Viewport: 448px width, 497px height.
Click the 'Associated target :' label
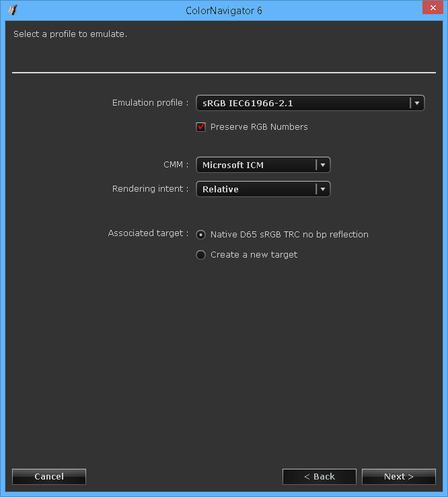[149, 233]
